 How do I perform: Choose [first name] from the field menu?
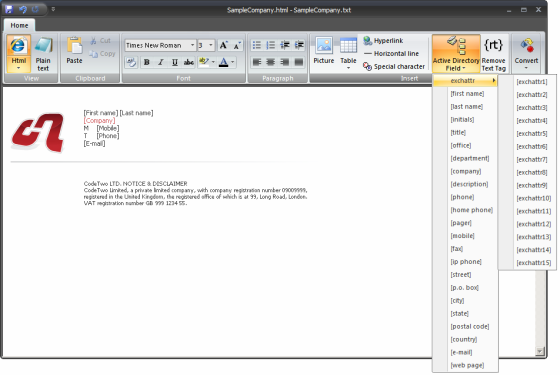coord(467,94)
